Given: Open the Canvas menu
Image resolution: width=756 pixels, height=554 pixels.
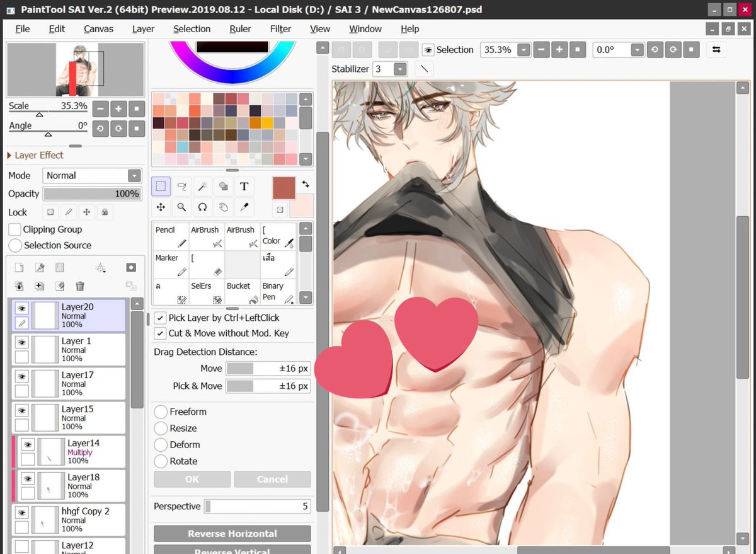Looking at the screenshot, I should tap(98, 29).
